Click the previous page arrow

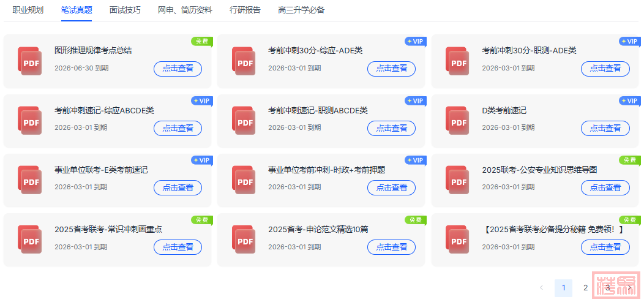pos(541,288)
